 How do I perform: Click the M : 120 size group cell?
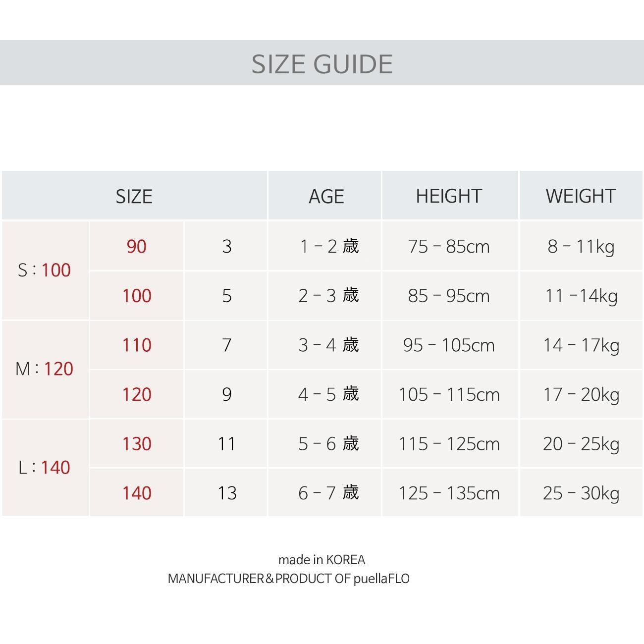pyautogui.click(x=45, y=369)
